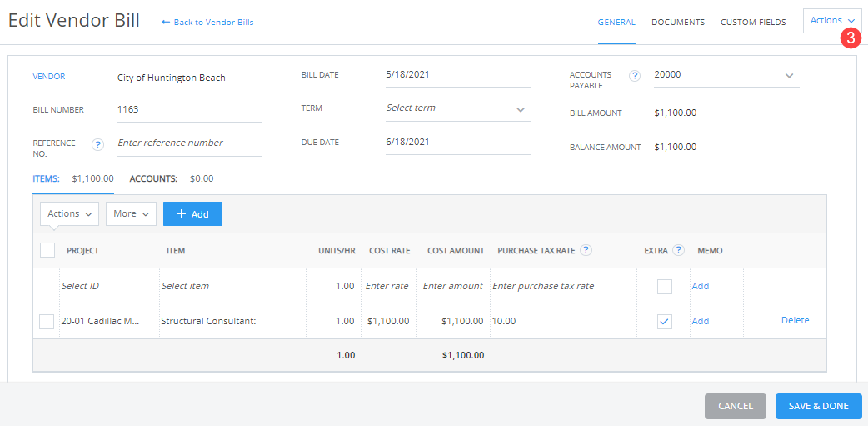
Task: Click the Bill Number field
Action: 189,110
